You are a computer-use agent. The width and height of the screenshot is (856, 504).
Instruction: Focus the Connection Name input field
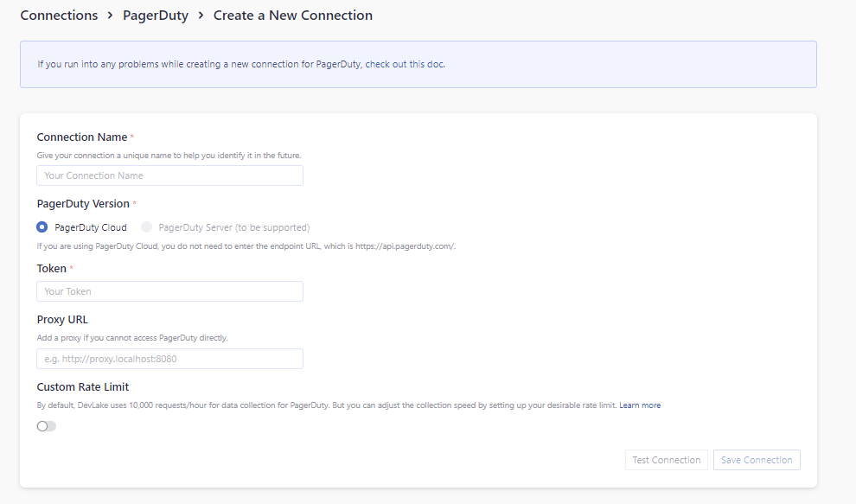169,175
